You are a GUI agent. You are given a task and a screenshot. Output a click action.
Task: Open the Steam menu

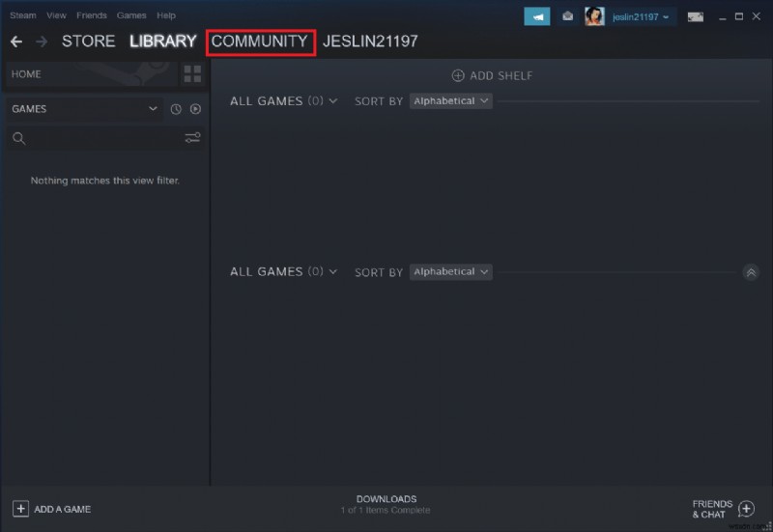[x=22, y=15]
